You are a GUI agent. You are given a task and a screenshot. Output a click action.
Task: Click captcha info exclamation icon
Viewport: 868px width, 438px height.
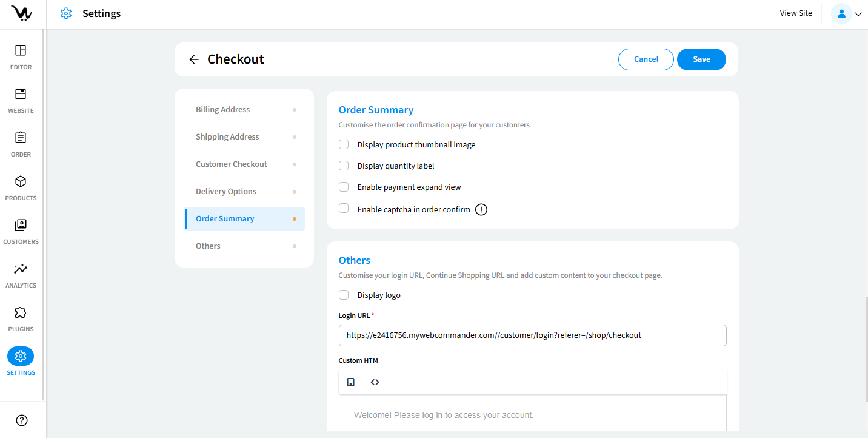(x=481, y=210)
